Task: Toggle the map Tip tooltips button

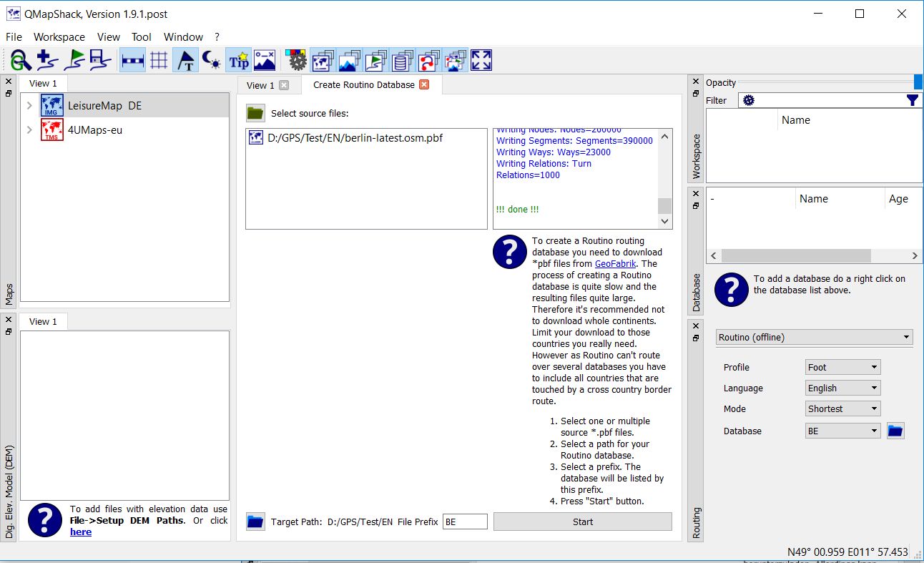Action: coord(239,60)
